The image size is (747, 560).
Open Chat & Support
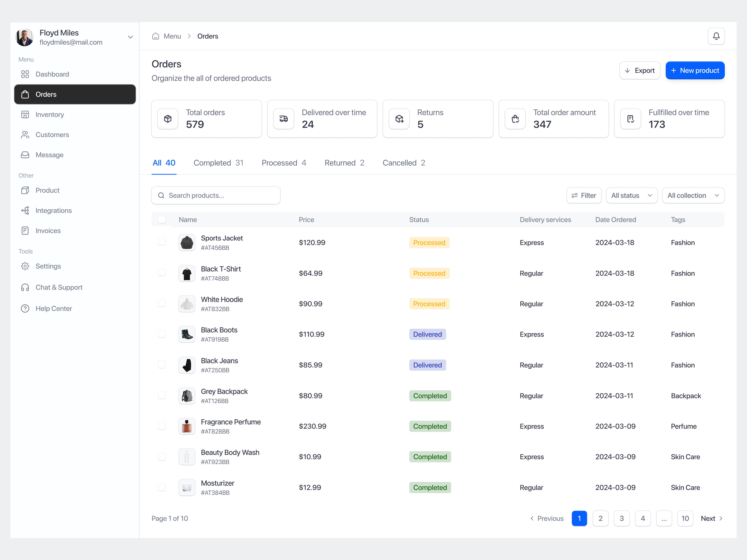pos(59,287)
